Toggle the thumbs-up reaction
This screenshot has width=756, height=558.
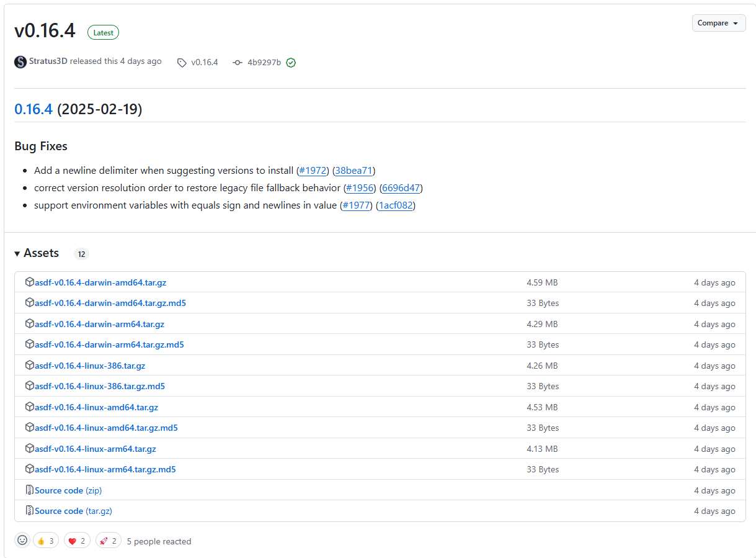(45, 540)
